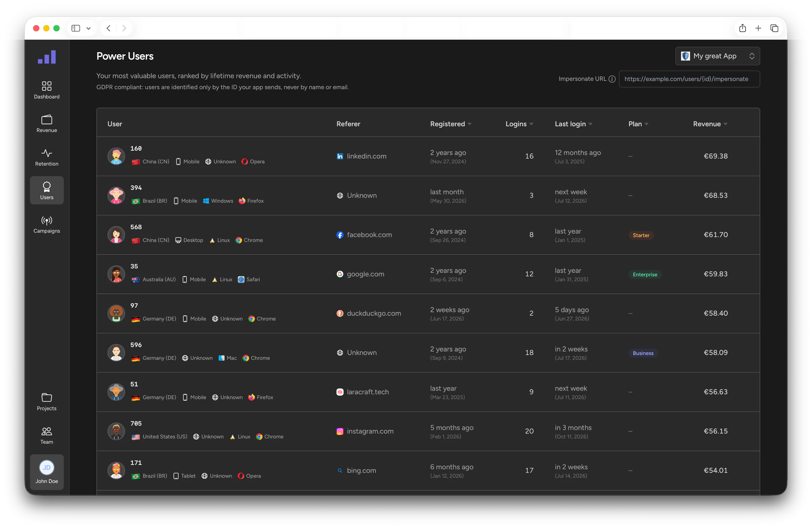Screen dimensions: 812x528
Task: Click the Power Users page heading
Action: tap(125, 56)
